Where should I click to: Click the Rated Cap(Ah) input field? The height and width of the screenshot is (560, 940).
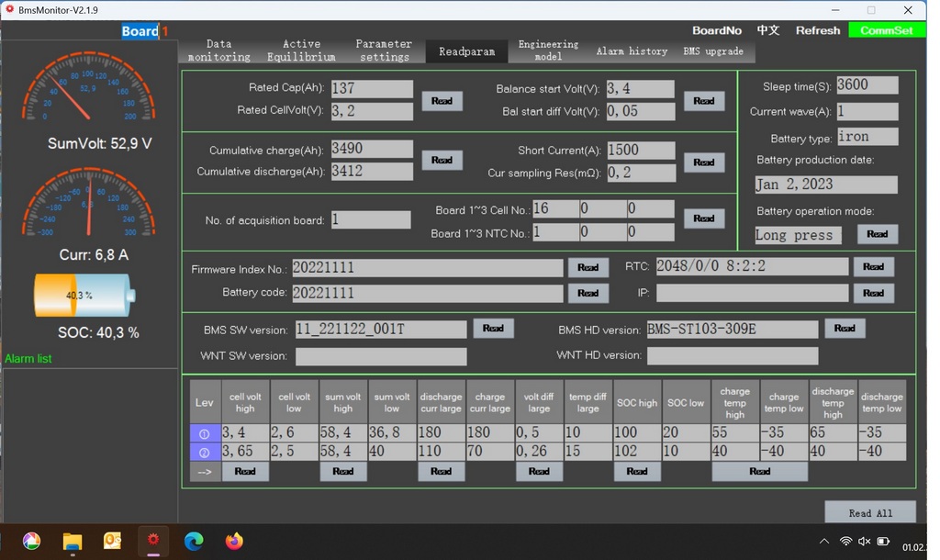[x=372, y=89]
